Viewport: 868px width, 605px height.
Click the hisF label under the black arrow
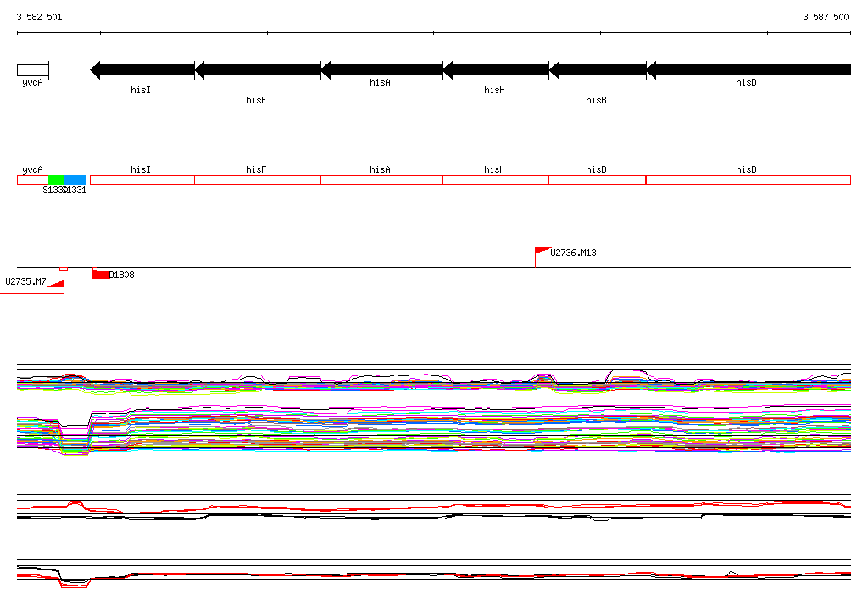pos(256,100)
